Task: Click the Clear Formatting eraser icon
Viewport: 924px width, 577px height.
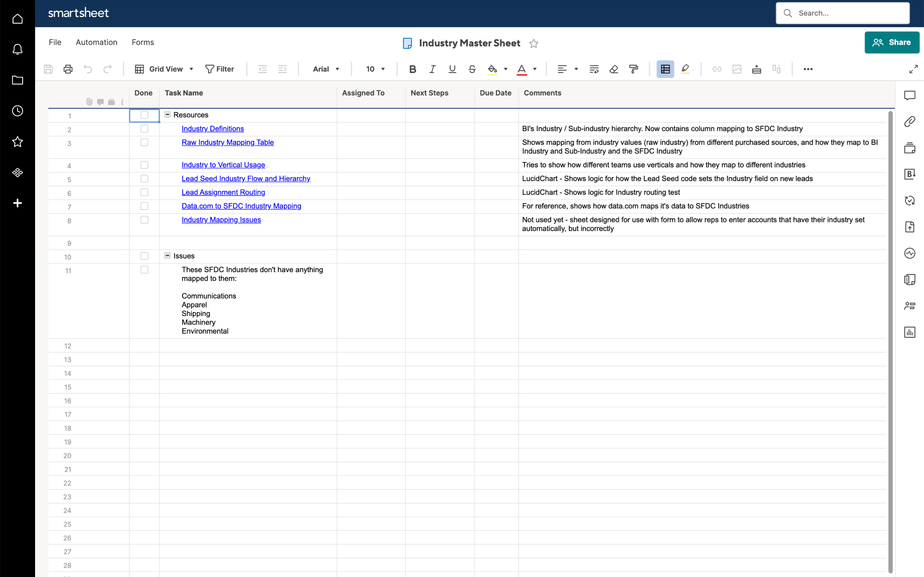Action: click(613, 69)
